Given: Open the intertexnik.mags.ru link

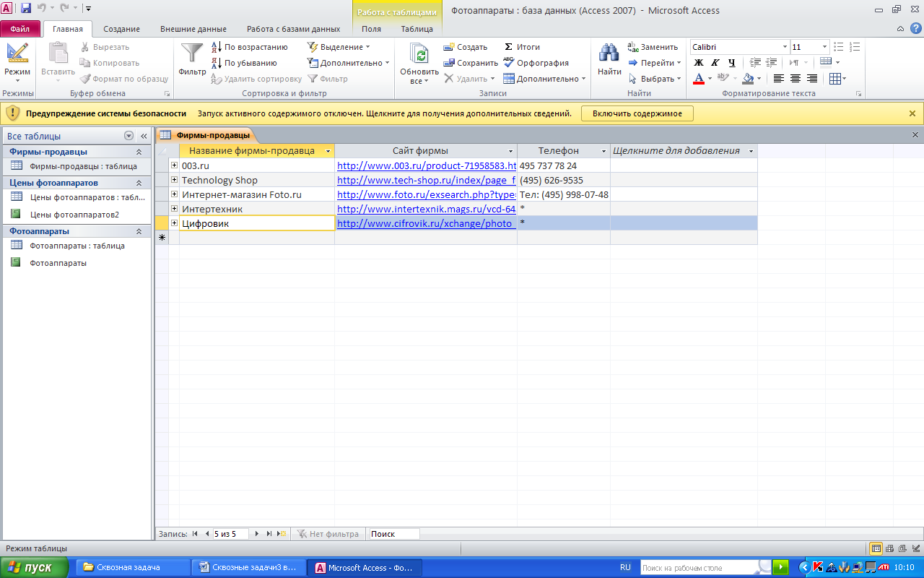Looking at the screenshot, I should [426, 209].
